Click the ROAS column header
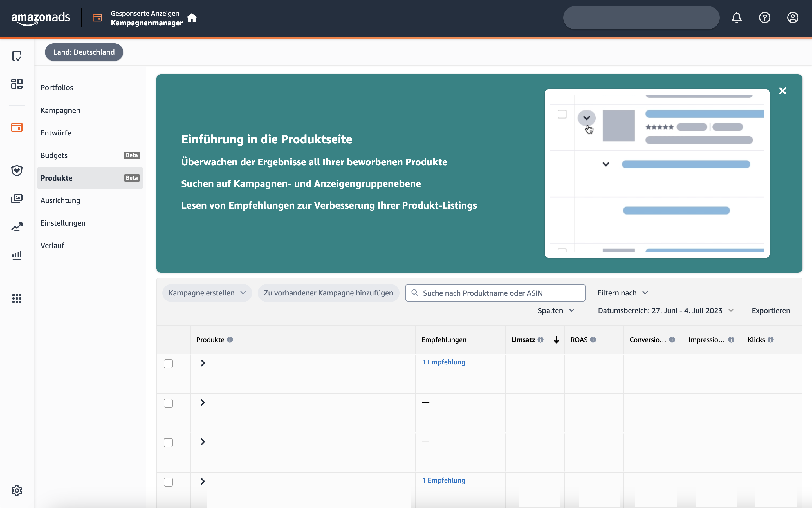The height and width of the screenshot is (508, 812). [579, 340]
